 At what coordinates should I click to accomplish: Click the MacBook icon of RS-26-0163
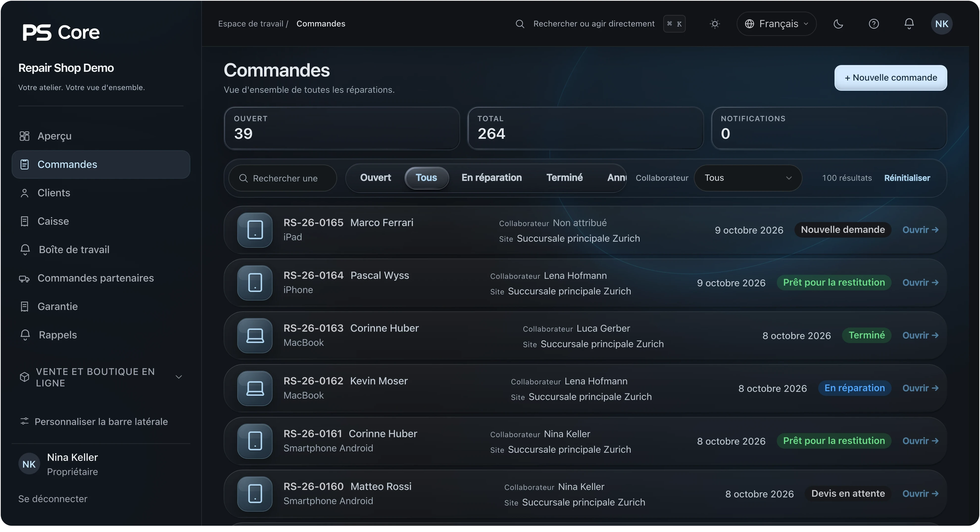255,336
